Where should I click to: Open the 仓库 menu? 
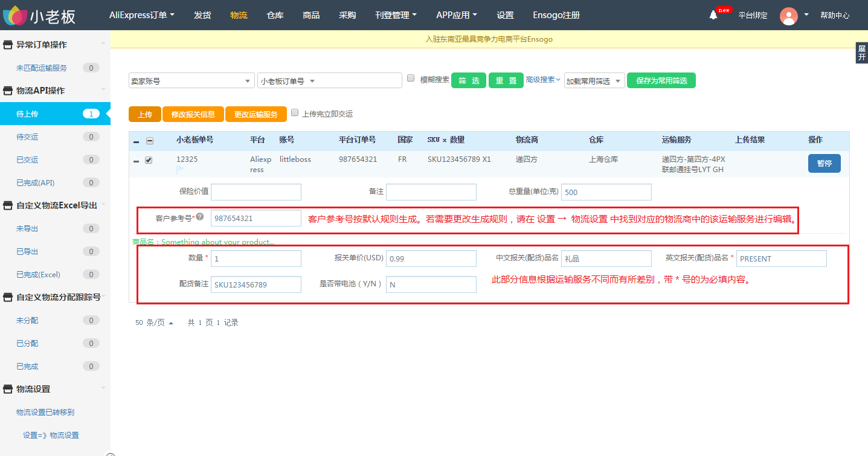tap(275, 15)
